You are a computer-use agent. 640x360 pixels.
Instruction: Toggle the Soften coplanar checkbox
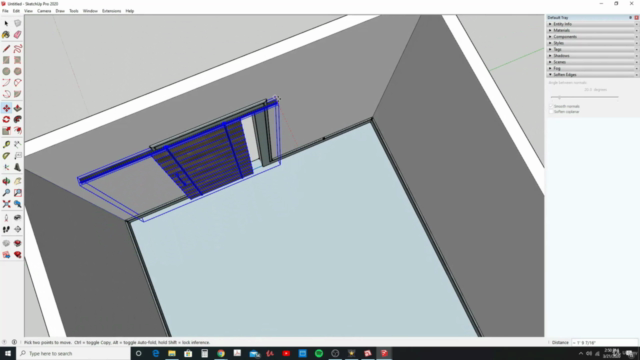[551, 111]
